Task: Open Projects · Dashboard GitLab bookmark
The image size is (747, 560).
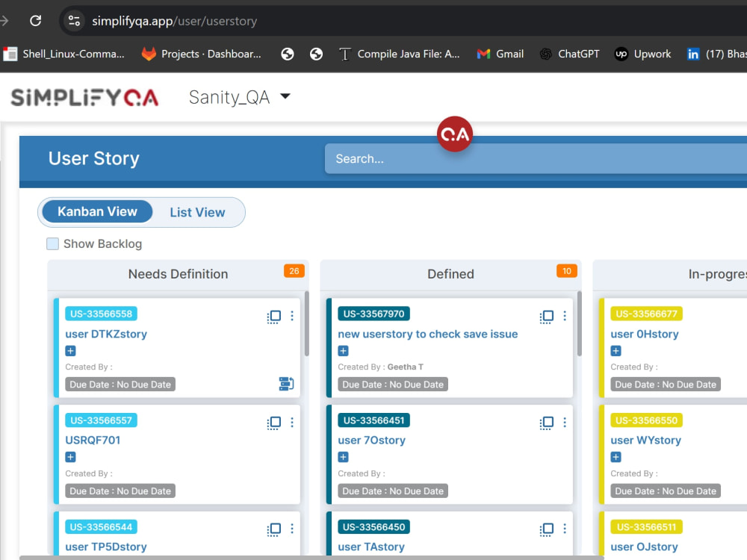Action: 202,54
